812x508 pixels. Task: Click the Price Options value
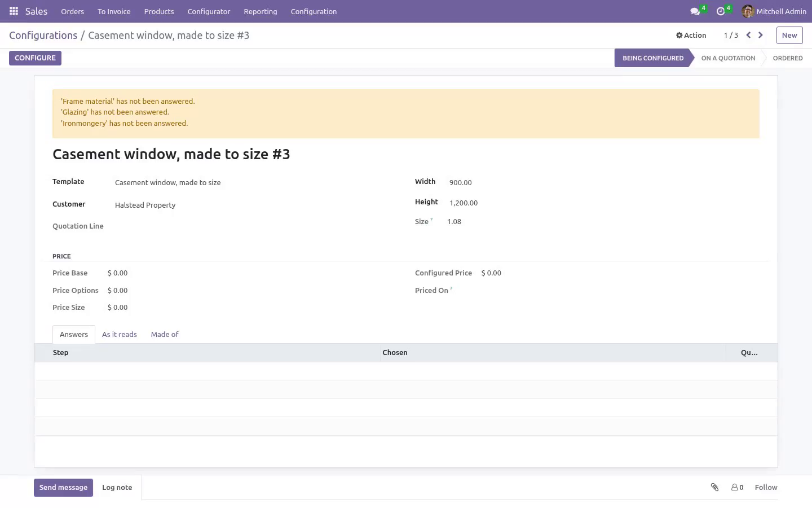pyautogui.click(x=117, y=290)
